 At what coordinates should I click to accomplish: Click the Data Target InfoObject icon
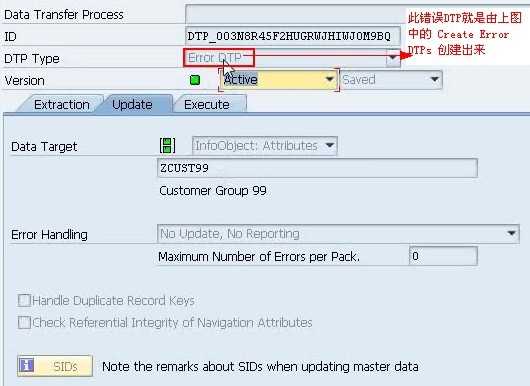click(x=167, y=146)
